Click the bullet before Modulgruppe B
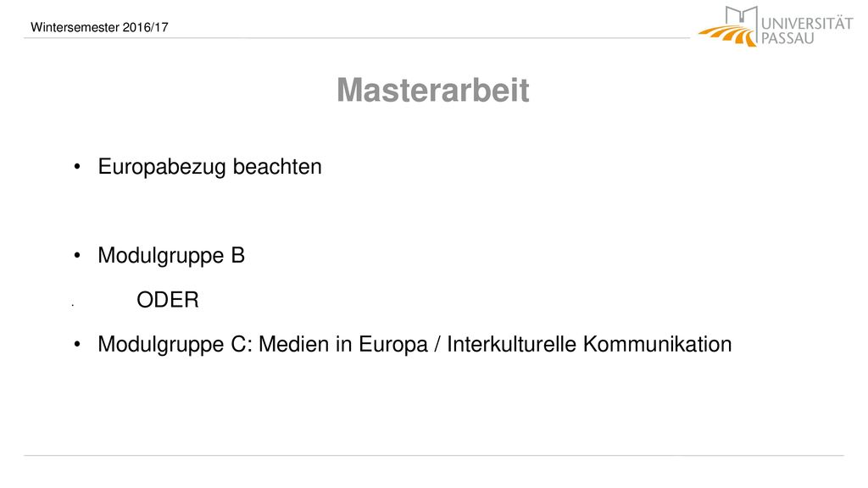Viewport: 868px width, 488px height. click(x=77, y=256)
